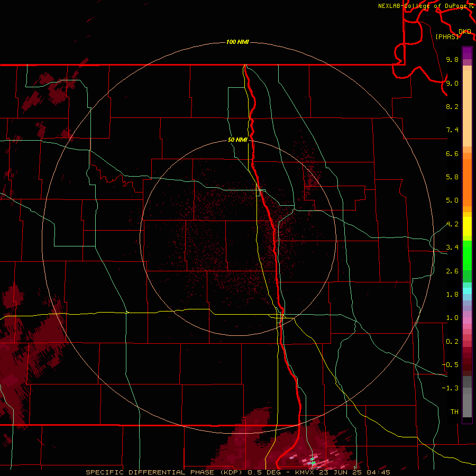Click the 6.6 scale value
Screen dimensions: 476x476
pyautogui.click(x=452, y=153)
